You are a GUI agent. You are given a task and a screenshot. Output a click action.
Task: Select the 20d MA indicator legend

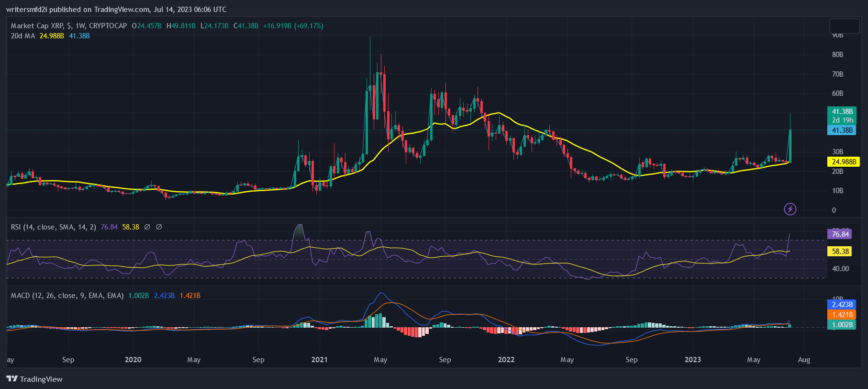click(23, 36)
